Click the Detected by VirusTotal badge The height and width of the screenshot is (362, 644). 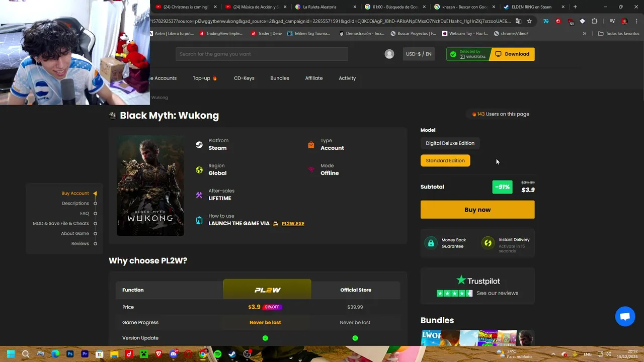[468, 54]
